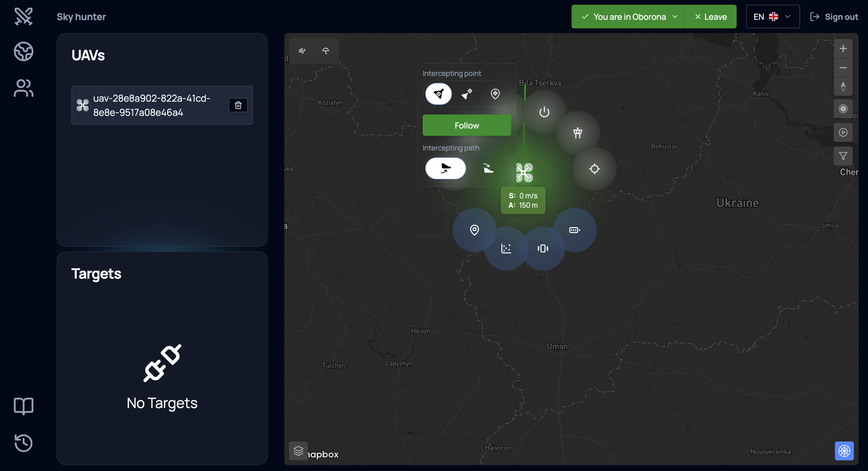Viewport: 868px width, 471px height.
Task: Click the power icon in radial menu
Action: click(x=544, y=112)
